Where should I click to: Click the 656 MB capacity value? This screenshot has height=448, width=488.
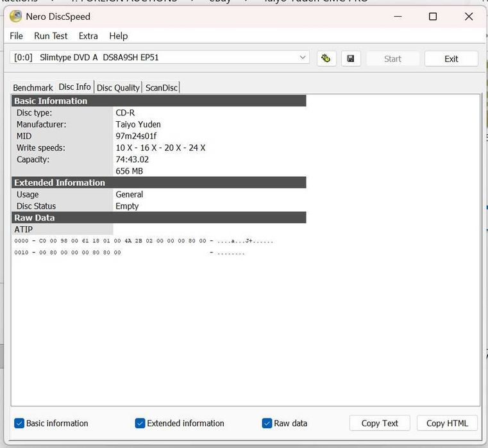point(129,171)
